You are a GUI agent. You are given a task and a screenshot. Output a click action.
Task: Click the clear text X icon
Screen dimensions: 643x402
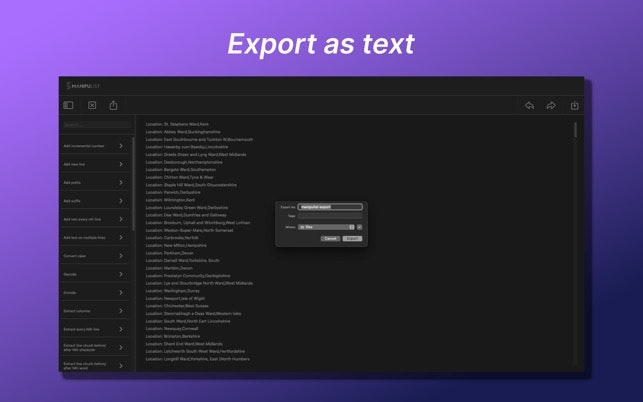(92, 105)
